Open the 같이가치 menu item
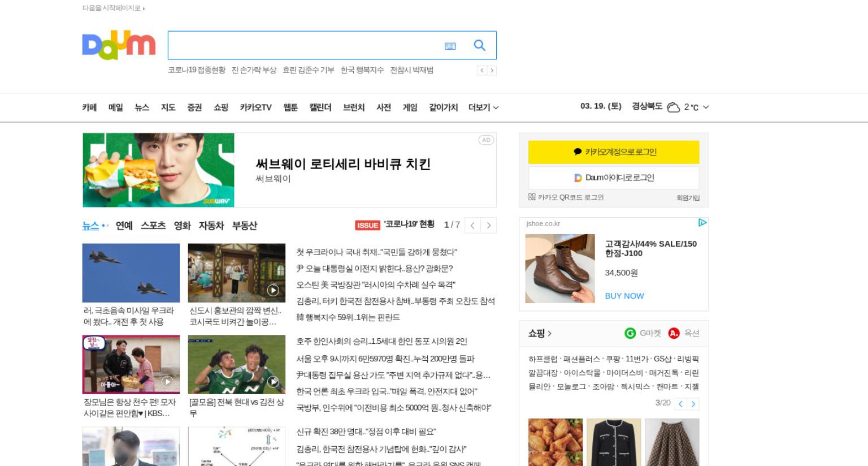The height and width of the screenshot is (466, 868). click(x=443, y=107)
